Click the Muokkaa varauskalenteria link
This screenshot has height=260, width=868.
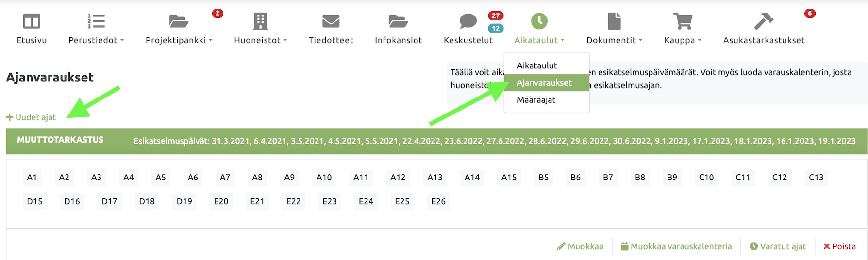tap(676, 246)
